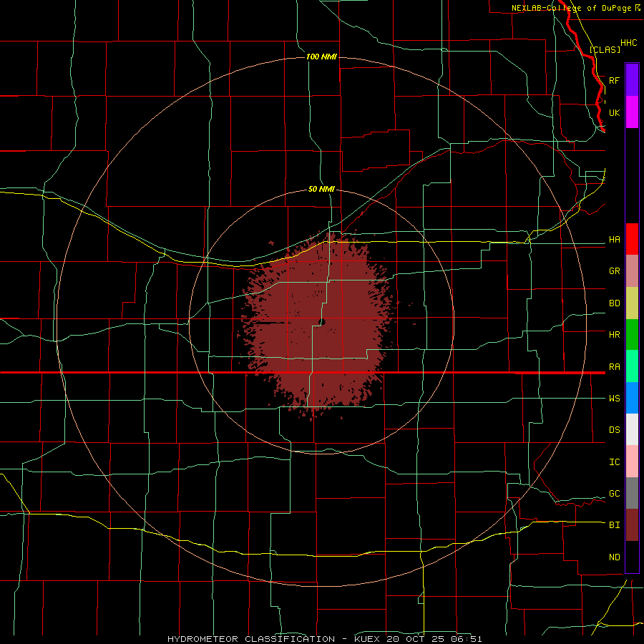Click the NEXLAB-College of DuPage credit

[x=572, y=8]
